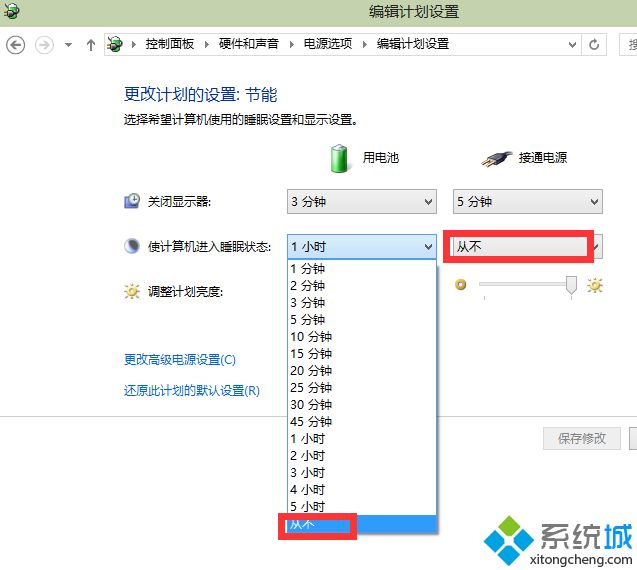Image resolution: width=637 pixels, height=570 pixels.
Task: Pick 4 小时 option
Action: 362,490
